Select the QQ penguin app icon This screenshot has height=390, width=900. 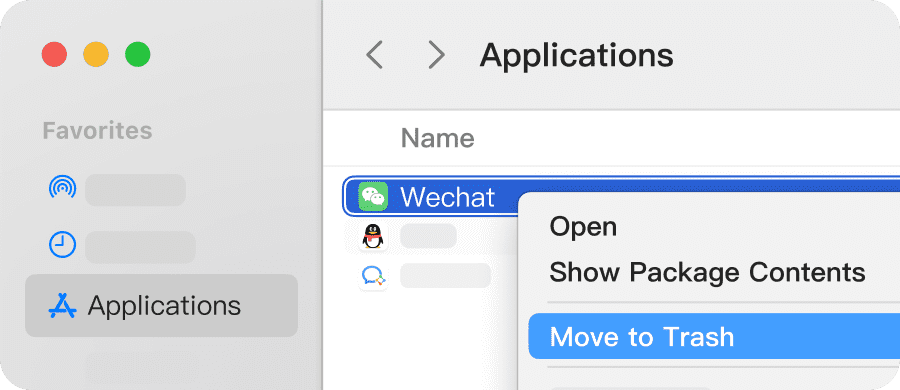[x=373, y=236]
